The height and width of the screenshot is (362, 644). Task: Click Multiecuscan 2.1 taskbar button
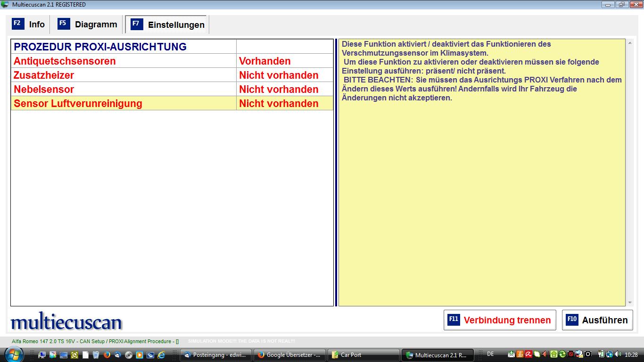pos(437,355)
